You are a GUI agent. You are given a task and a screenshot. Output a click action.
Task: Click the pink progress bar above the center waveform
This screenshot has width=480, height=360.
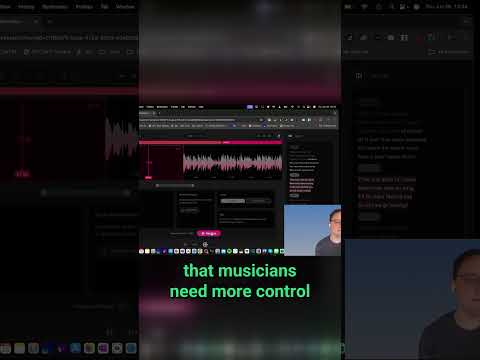click(x=211, y=142)
